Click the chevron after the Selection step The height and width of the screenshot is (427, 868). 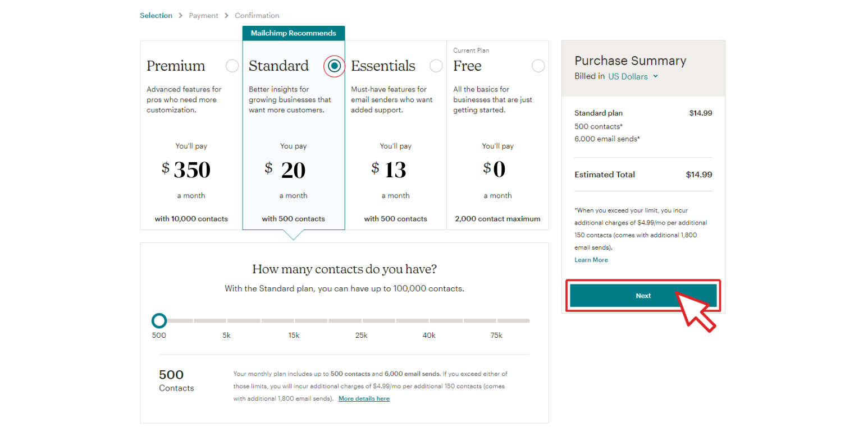pyautogui.click(x=181, y=16)
